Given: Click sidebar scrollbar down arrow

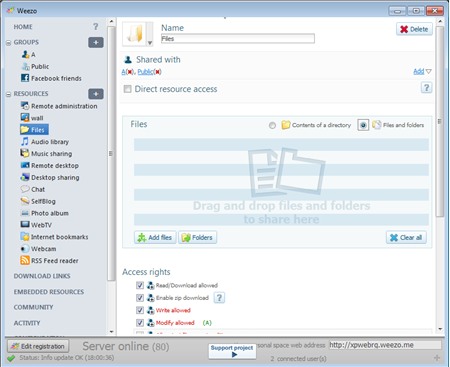Looking at the screenshot, I should coord(111,332).
